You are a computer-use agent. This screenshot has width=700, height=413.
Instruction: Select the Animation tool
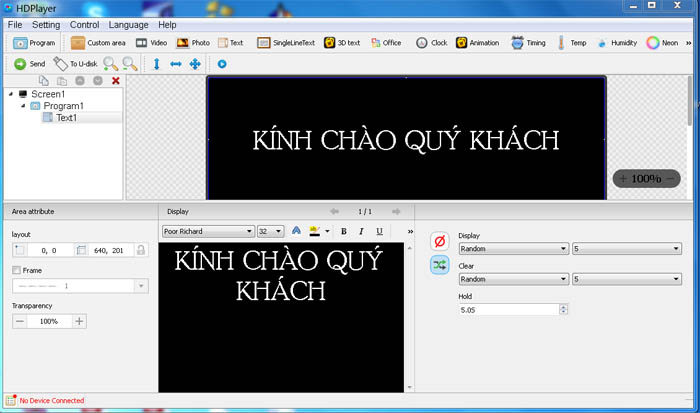click(x=477, y=43)
